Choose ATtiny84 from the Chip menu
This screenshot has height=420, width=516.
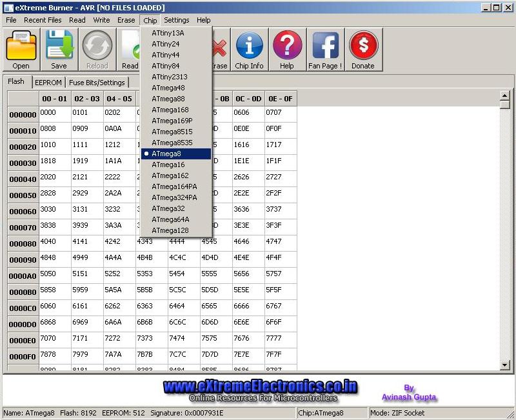176,66
